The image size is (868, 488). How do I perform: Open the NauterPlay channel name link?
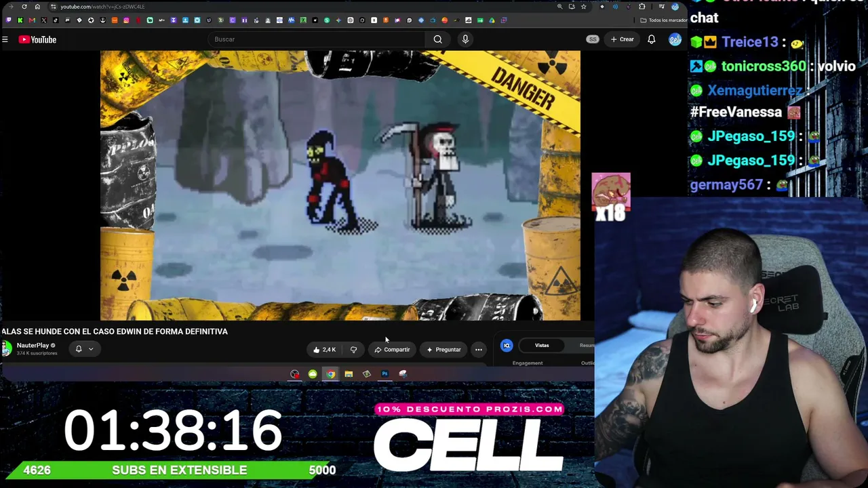(33, 346)
